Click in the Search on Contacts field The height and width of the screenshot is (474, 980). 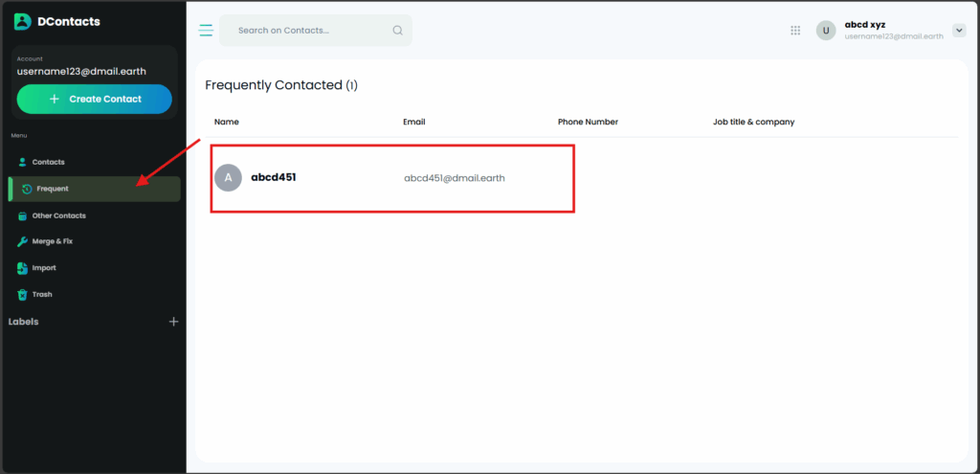pos(306,31)
